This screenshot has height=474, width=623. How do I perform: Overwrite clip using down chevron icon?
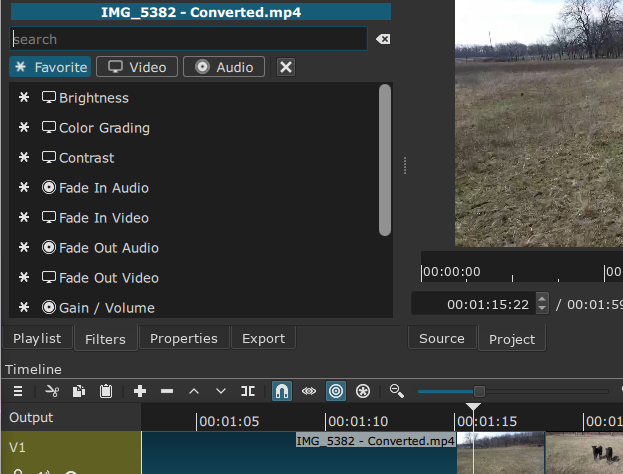pos(221,391)
